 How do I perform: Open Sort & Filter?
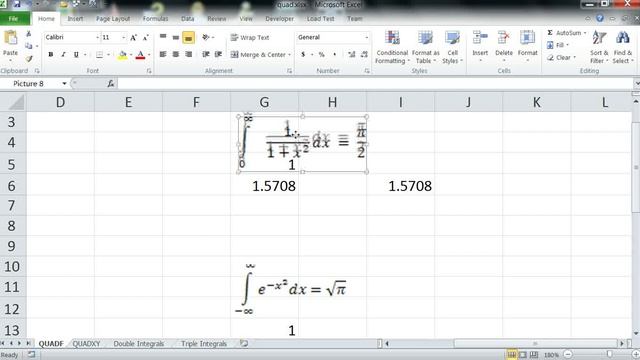pyautogui.click(x=599, y=47)
